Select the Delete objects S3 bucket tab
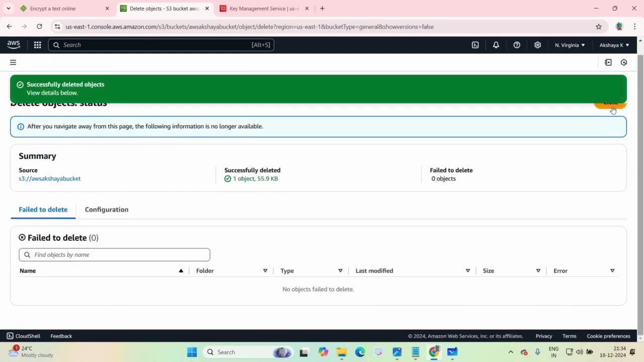This screenshot has width=644, height=362. (165, 9)
